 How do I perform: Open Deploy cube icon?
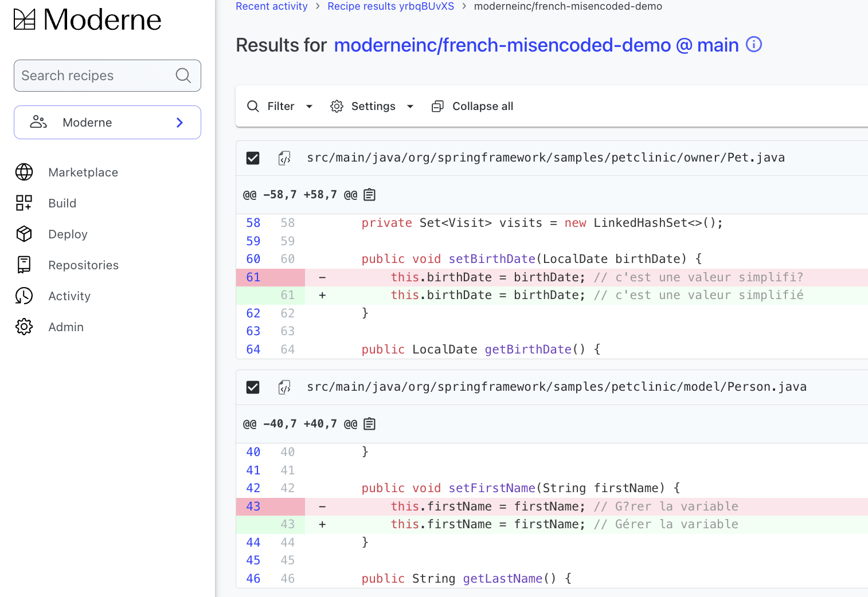click(24, 234)
